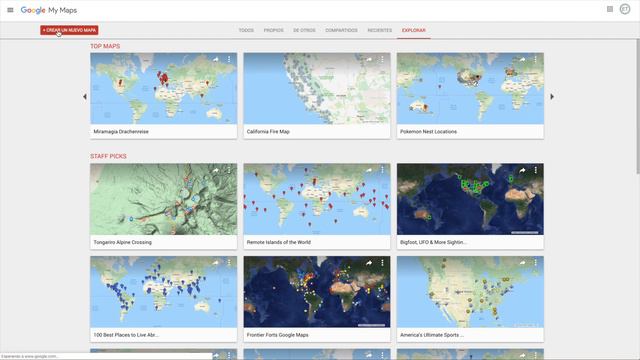Open Bigfoot, UFO & More map thumbnail
This screenshot has width=640, height=360.
(x=470, y=199)
